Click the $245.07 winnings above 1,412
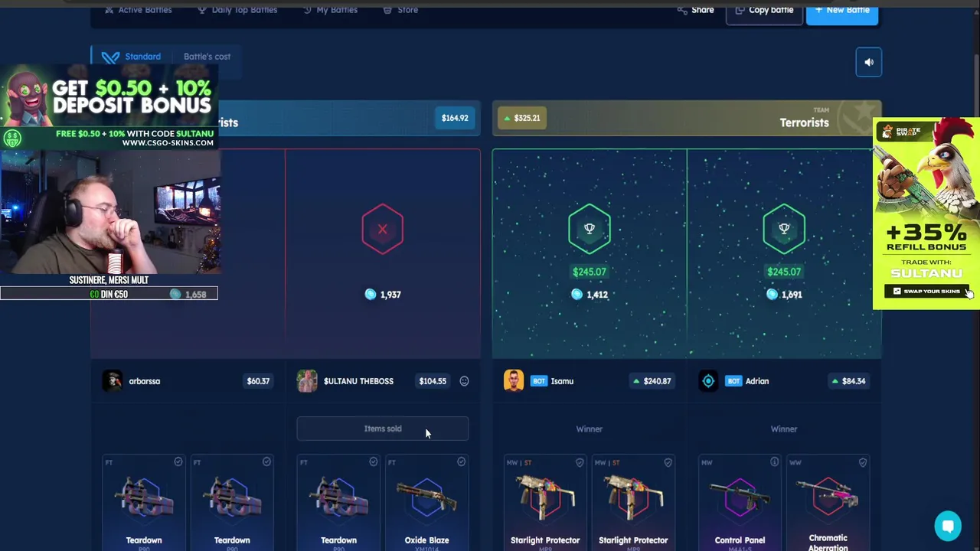 [590, 272]
